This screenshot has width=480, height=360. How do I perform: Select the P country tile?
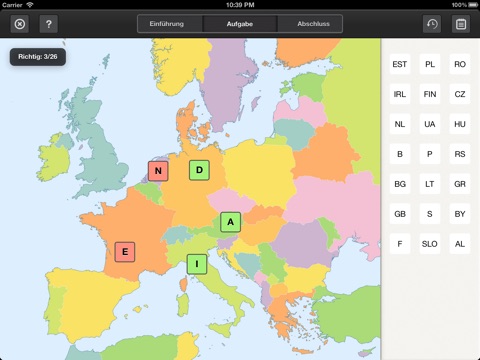click(430, 154)
